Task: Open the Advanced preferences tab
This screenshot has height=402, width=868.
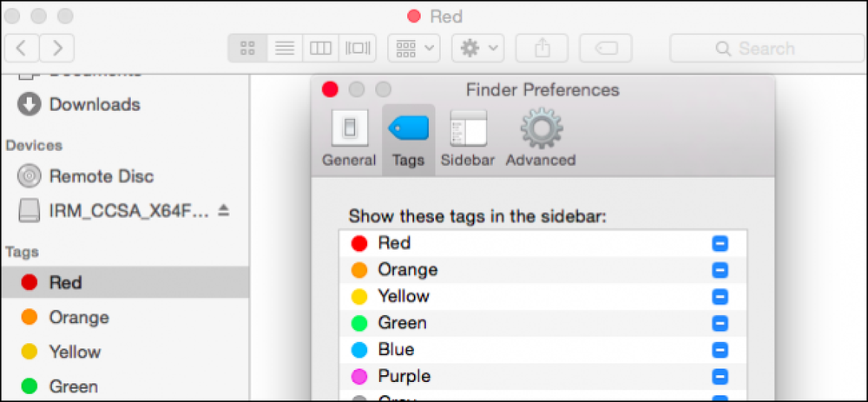Action: [541, 139]
